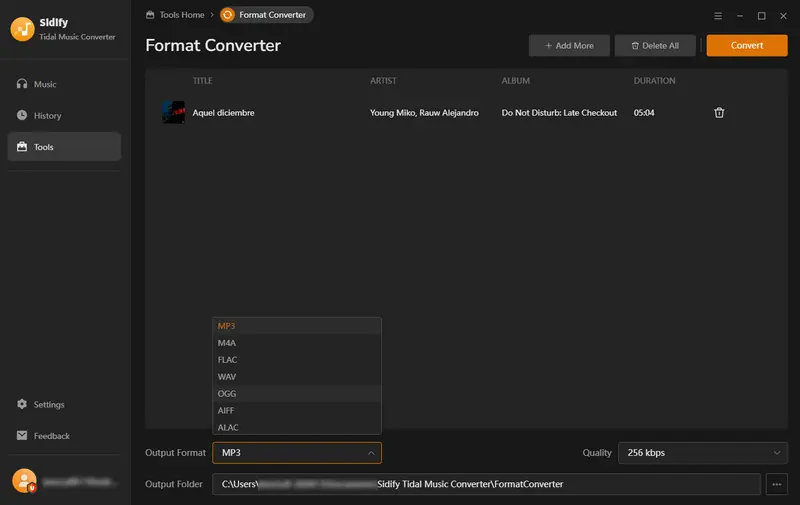Click the ALBUM column header
800x505 pixels.
click(515, 81)
